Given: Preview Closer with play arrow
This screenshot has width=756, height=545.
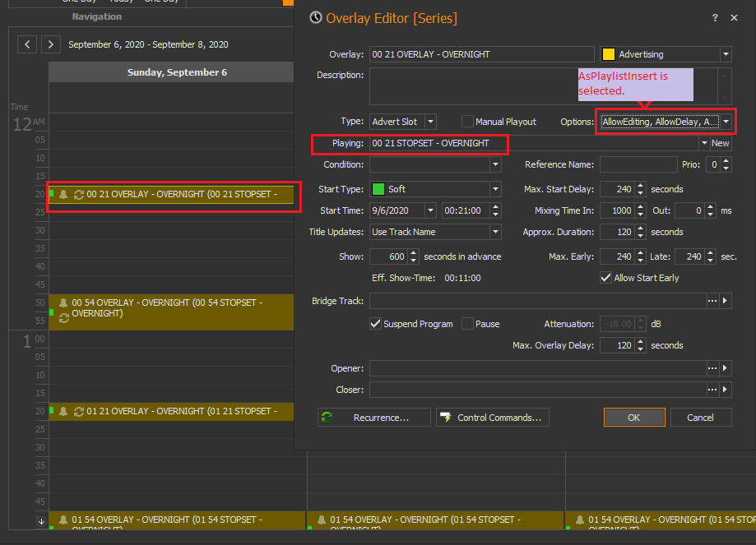Looking at the screenshot, I should 725,390.
